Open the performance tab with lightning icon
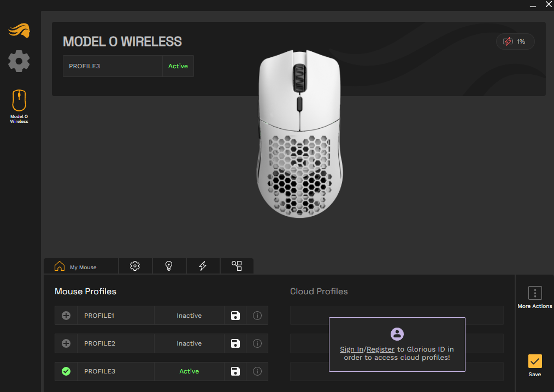 pyautogui.click(x=203, y=266)
